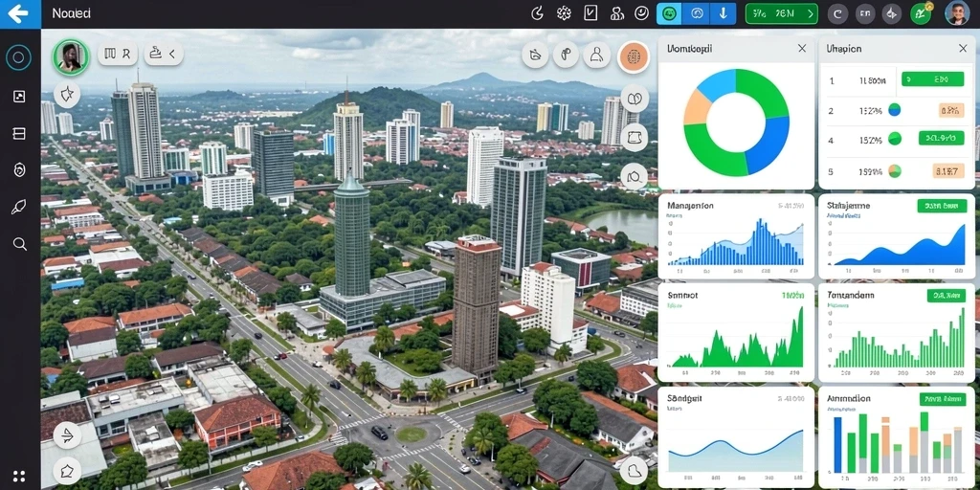Open settings via the gear-flower icon

pos(564,13)
